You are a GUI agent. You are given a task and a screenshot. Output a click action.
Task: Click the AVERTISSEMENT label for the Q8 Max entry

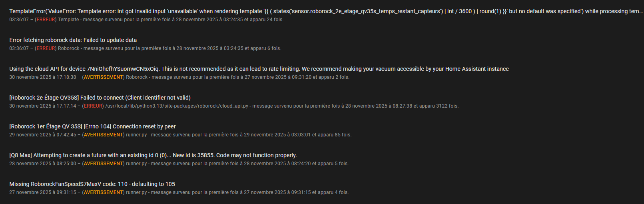point(104,164)
